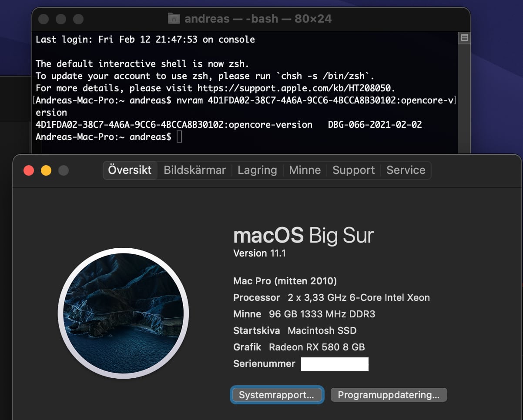Select the DBG-066-2021-02-02 version text

click(375, 125)
